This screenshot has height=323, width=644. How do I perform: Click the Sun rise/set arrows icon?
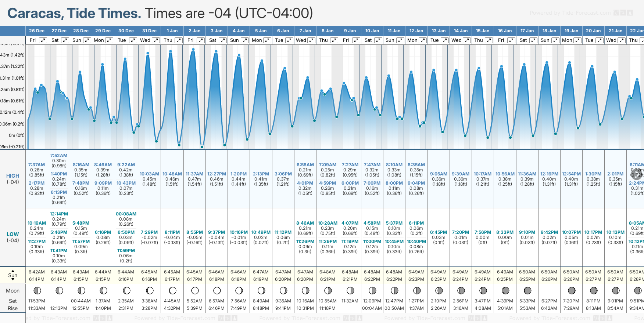(x=12, y=275)
